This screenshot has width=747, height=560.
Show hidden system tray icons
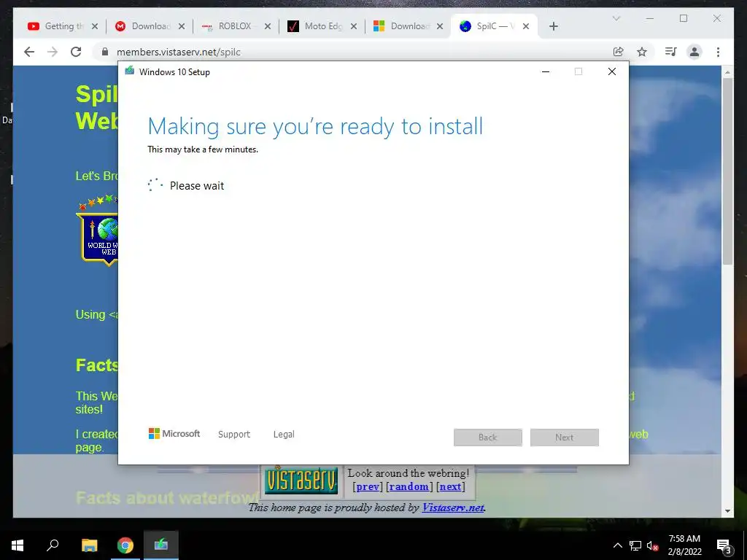click(x=617, y=545)
